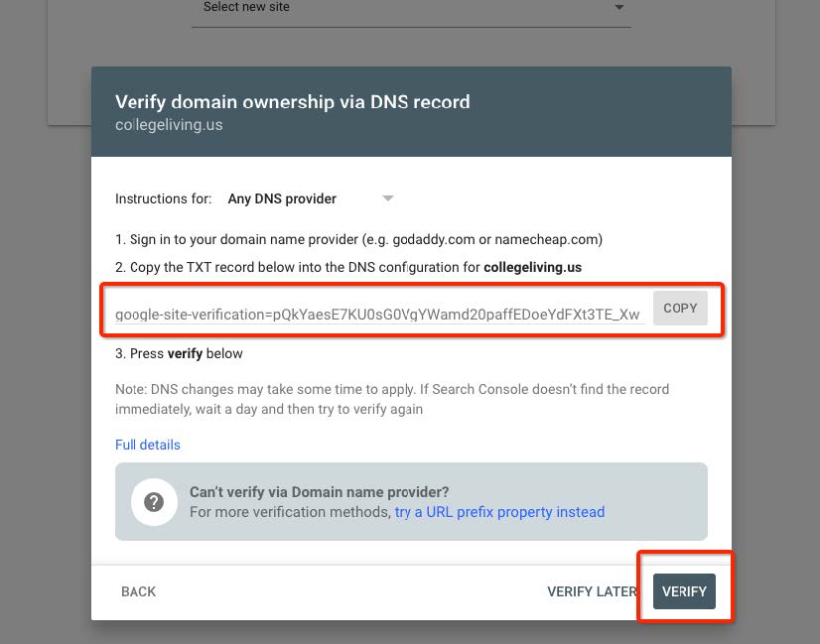The width and height of the screenshot is (820, 644).
Task: Click the Select new site field label
Action: (246, 7)
